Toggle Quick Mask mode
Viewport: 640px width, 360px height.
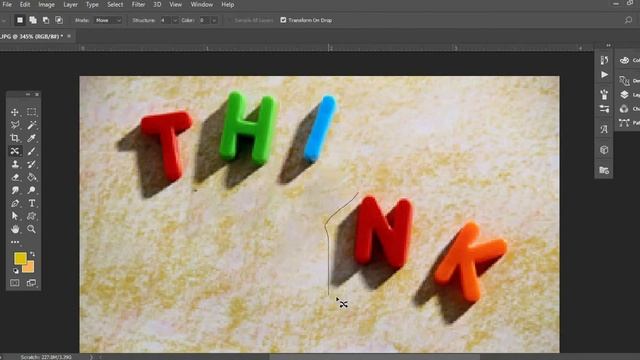point(15,283)
